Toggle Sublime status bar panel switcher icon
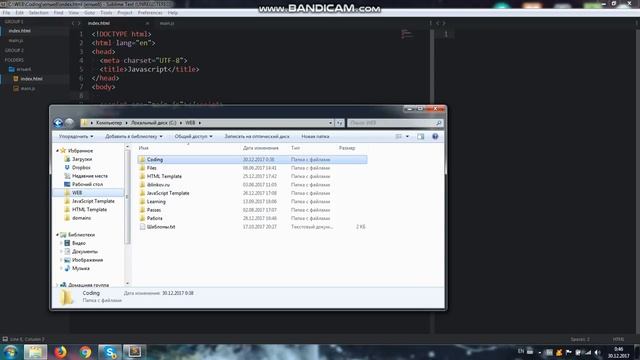This screenshot has width=640, height=360. click(5, 339)
